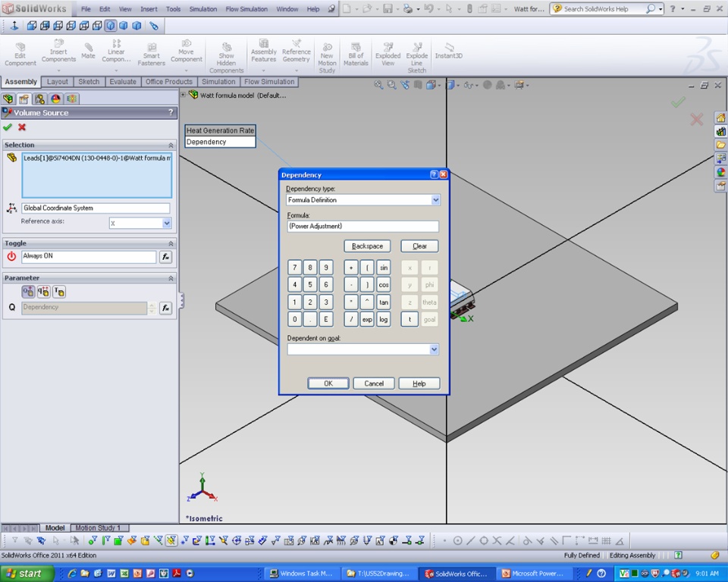Screen dimensions: 728x582
Task: Switch to the Motion Study 1 tab
Action: (x=98, y=527)
